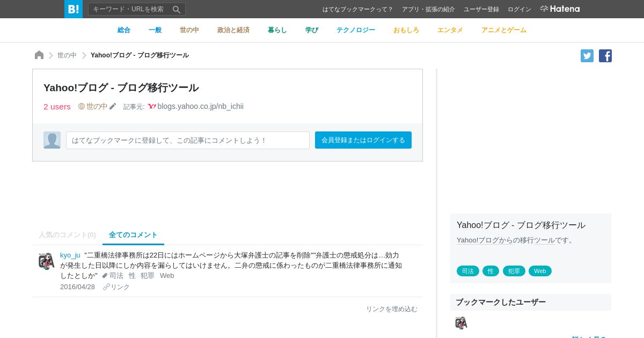The image size is (644, 338).
Task: Select アニメとゲーム category
Action: click(x=504, y=30)
